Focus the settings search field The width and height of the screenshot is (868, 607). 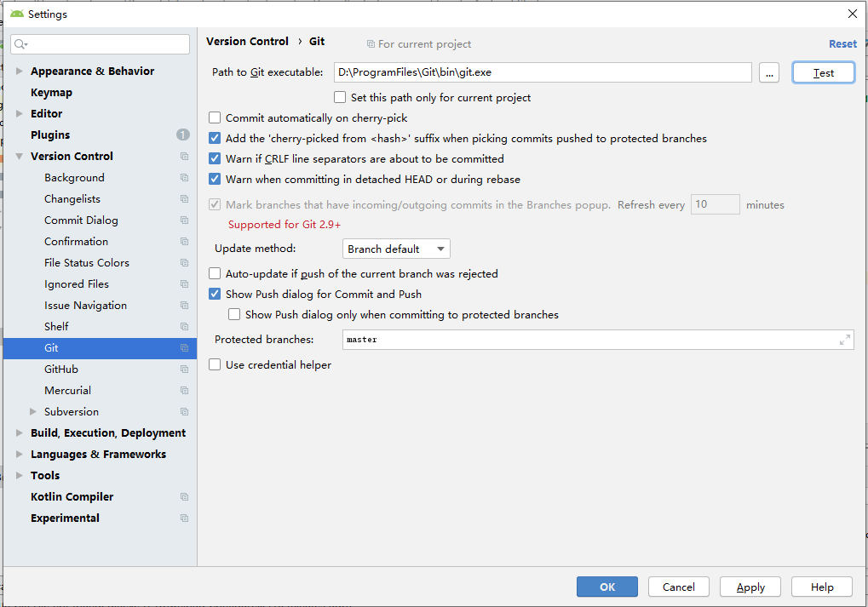click(x=100, y=44)
